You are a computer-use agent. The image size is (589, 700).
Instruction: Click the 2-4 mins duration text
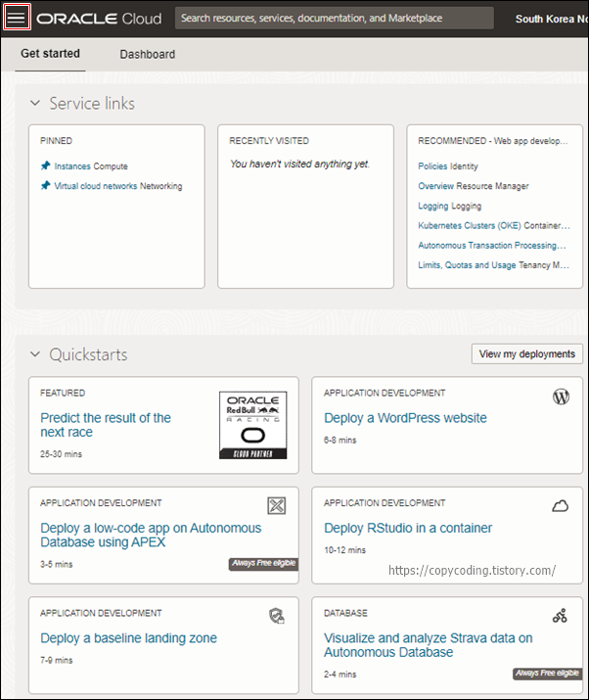[x=340, y=675]
